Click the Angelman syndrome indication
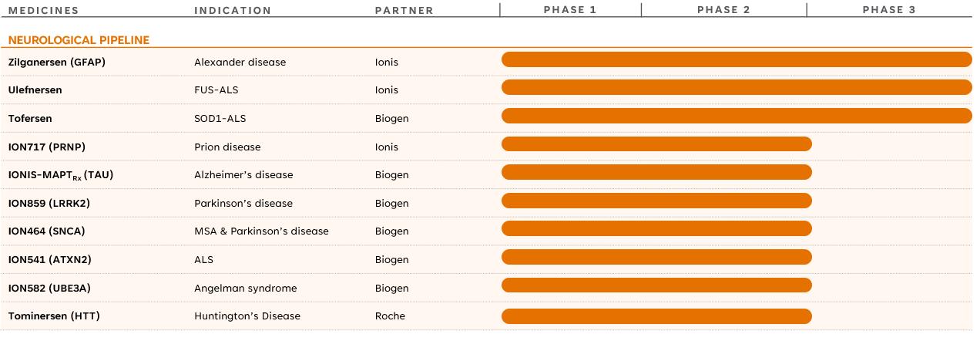The image size is (980, 341). [x=245, y=288]
